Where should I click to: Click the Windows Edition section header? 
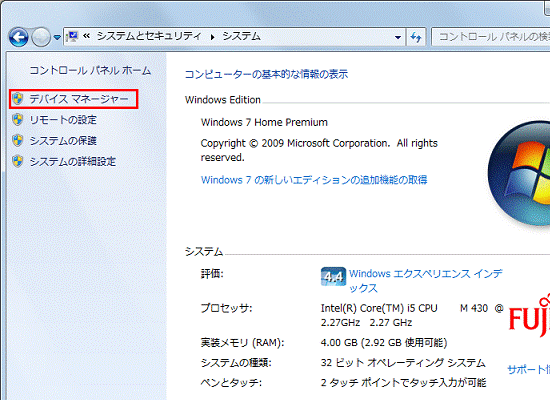223,100
